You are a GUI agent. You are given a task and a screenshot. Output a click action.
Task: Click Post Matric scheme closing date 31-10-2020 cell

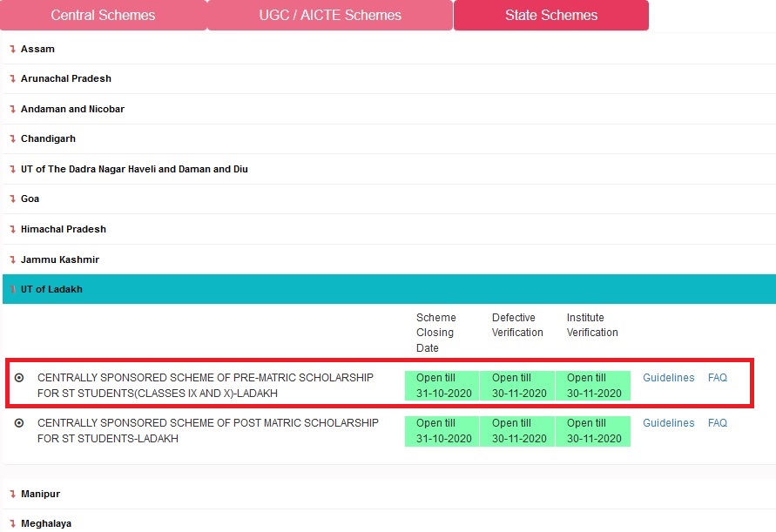point(442,431)
